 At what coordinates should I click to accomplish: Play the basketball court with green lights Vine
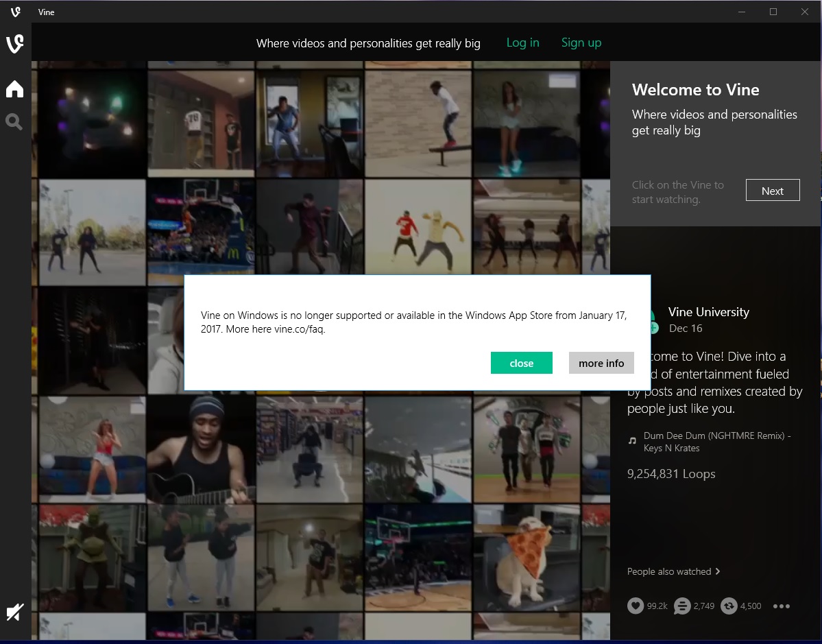pyautogui.click(x=418, y=558)
